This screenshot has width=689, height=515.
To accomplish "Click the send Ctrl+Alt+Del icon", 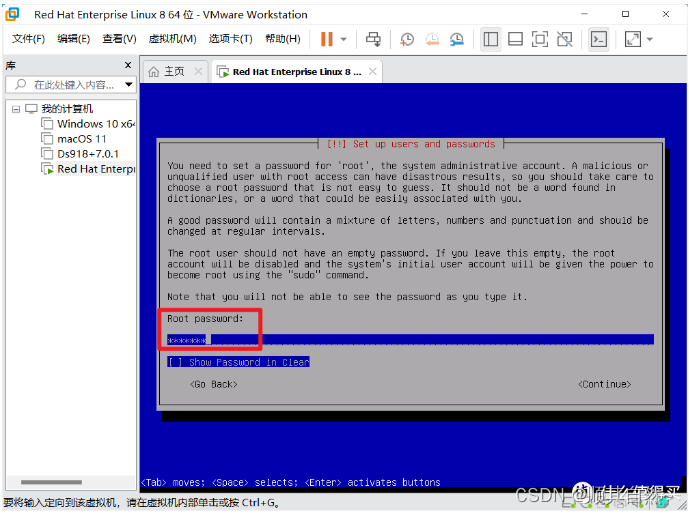I will click(374, 39).
